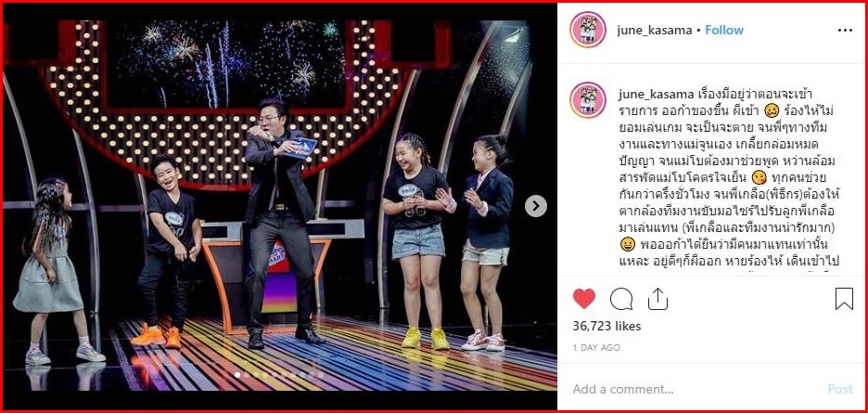Open june_kasama profile from the header username
The width and height of the screenshot is (868, 413).
655,31
